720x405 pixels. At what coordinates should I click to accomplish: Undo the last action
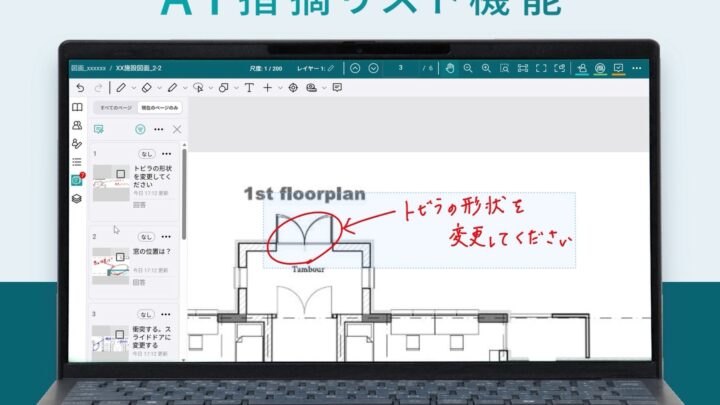(80, 88)
